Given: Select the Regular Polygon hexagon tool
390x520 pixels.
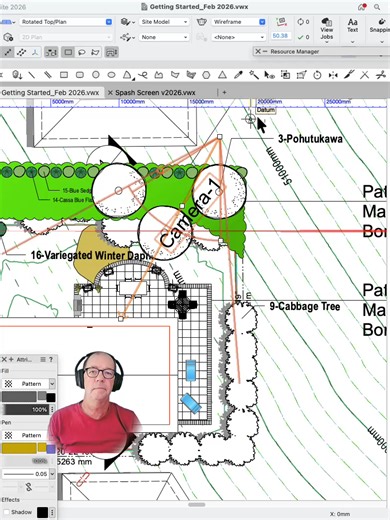Looking at the screenshot, I should (206, 75).
